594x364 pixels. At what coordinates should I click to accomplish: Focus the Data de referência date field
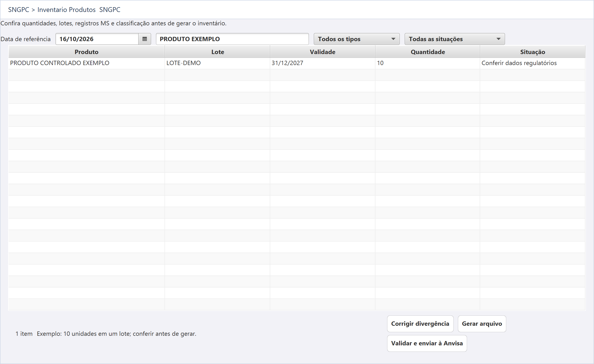point(97,39)
